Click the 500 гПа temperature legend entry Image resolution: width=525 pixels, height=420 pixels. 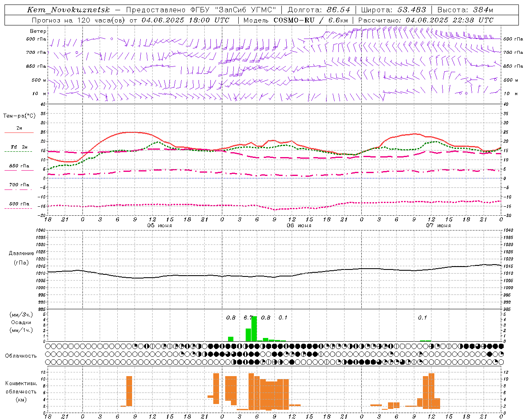coord(19,204)
